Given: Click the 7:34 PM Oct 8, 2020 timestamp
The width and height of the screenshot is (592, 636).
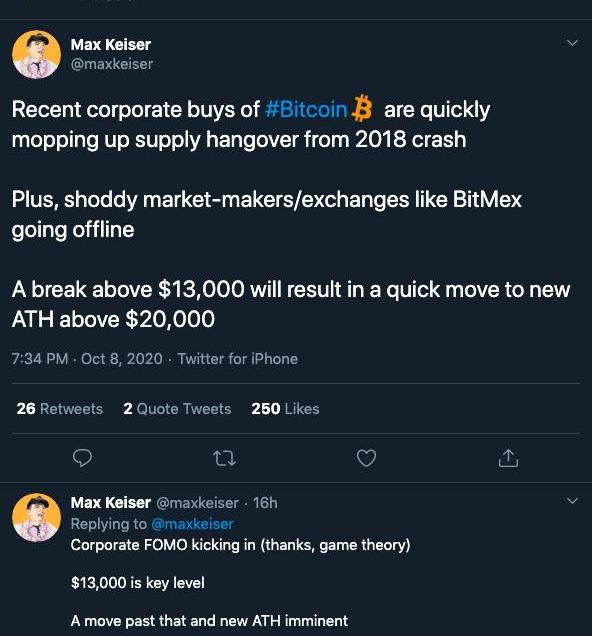Looking at the screenshot, I should coord(87,359).
